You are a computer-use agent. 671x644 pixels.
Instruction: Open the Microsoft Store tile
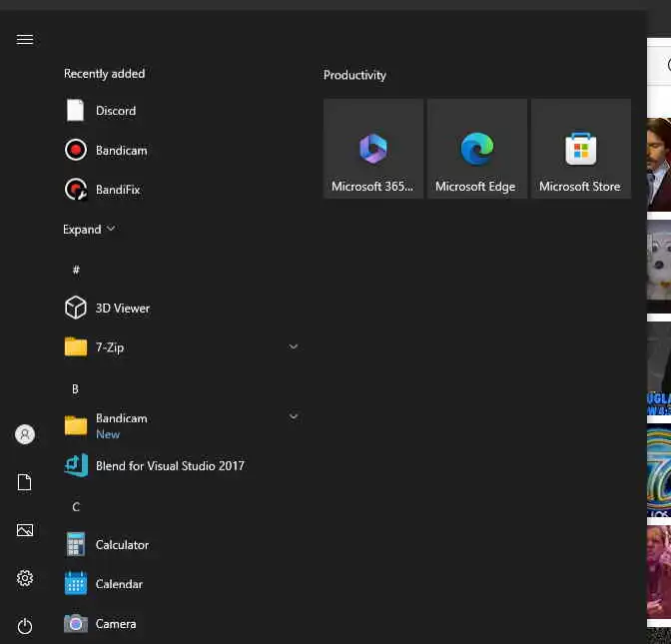tap(581, 149)
